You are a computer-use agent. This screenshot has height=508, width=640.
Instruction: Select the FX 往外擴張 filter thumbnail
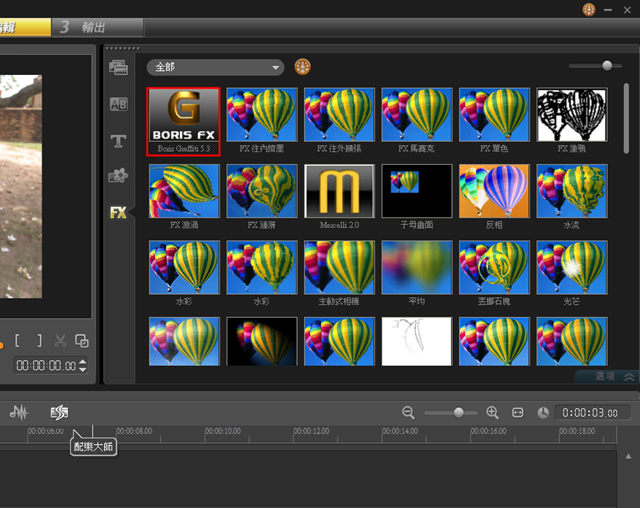[x=339, y=115]
